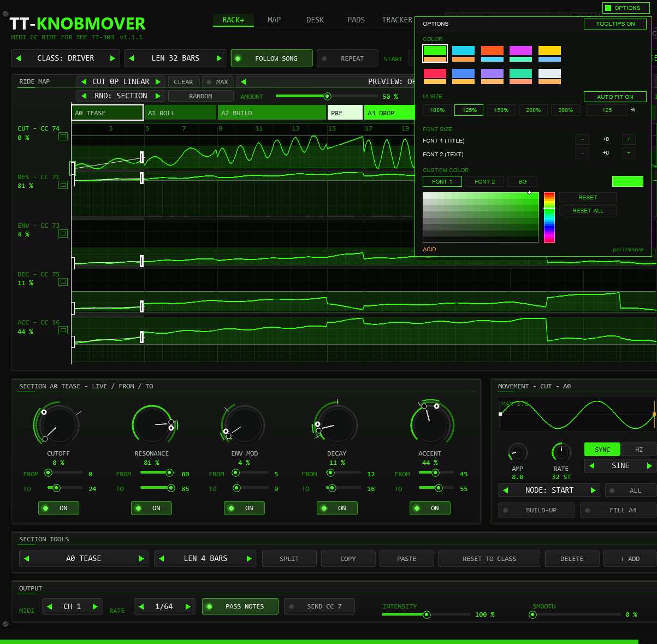Click the expand icon beside ENV CC 73
Viewport: 657px width, 644px height.
click(x=63, y=233)
